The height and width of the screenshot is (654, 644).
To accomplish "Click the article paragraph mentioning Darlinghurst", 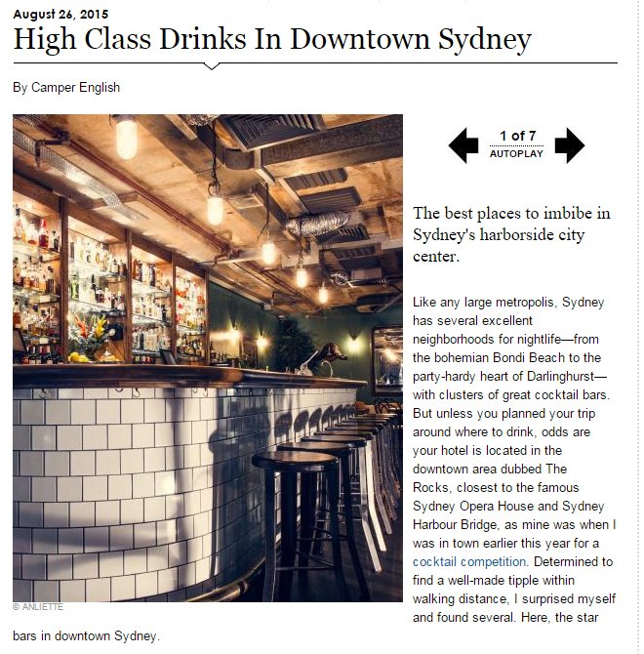I will [514, 460].
